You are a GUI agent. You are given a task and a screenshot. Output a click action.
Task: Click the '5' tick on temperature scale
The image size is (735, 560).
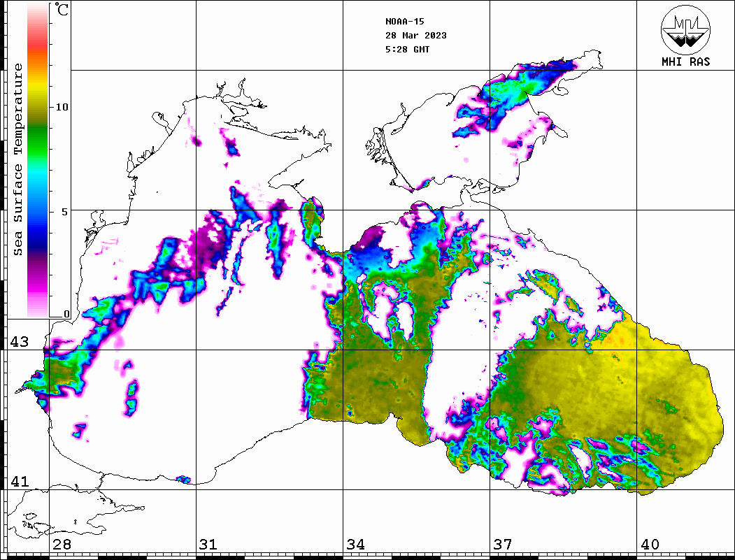point(64,212)
